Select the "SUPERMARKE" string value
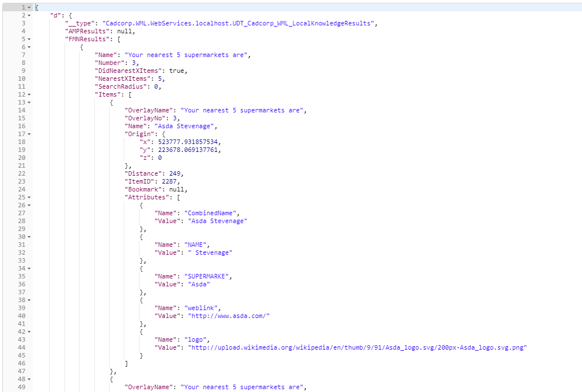This screenshot has height=392, width=582. (206, 277)
